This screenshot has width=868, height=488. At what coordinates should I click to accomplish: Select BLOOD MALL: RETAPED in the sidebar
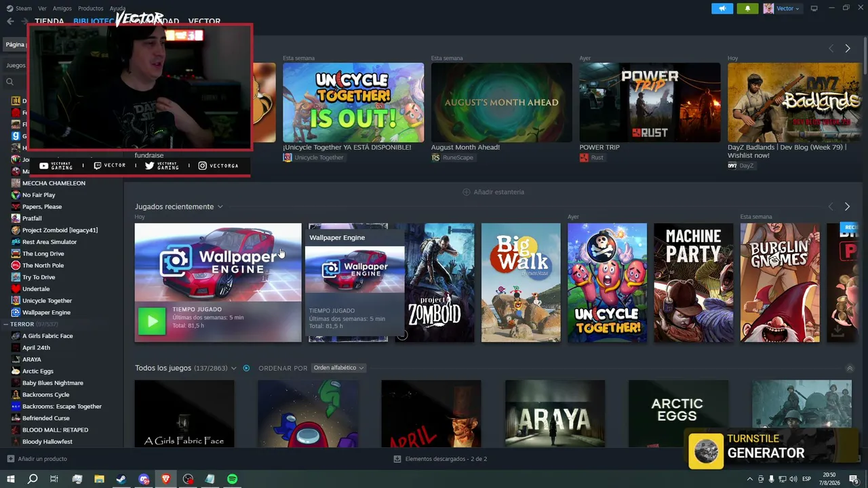(x=55, y=430)
